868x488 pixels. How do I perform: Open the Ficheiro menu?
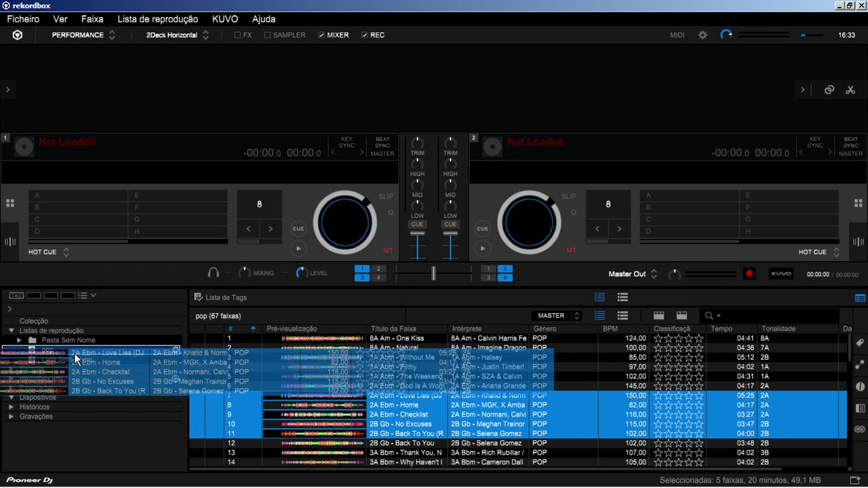click(23, 19)
